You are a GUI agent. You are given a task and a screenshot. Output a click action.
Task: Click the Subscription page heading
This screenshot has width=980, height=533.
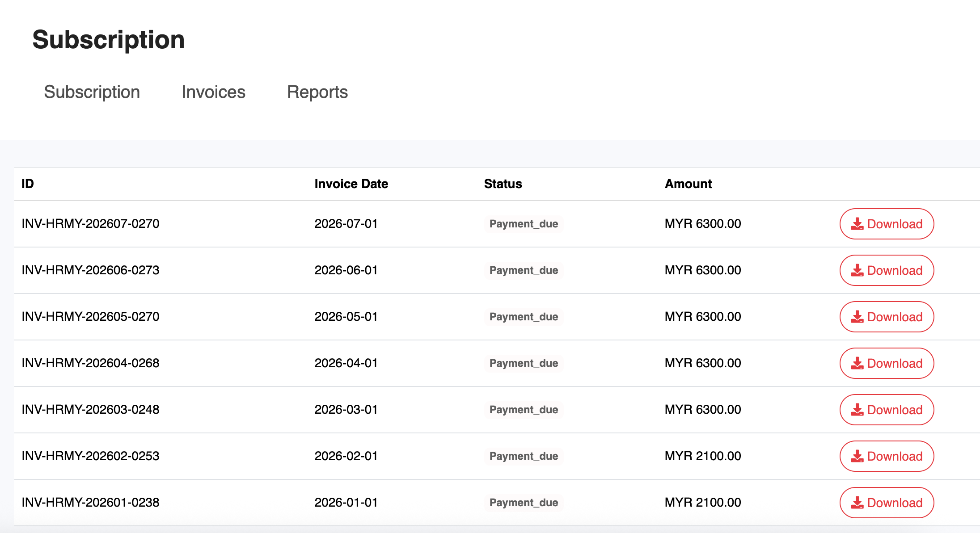point(109,40)
